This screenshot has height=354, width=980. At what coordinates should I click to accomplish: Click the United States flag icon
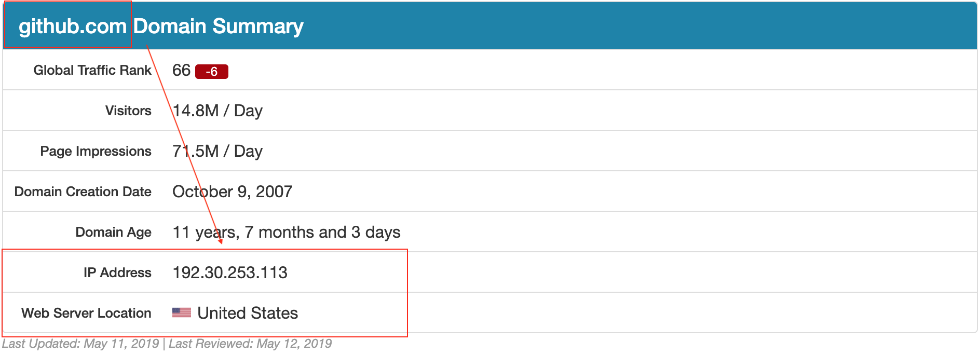point(182,312)
